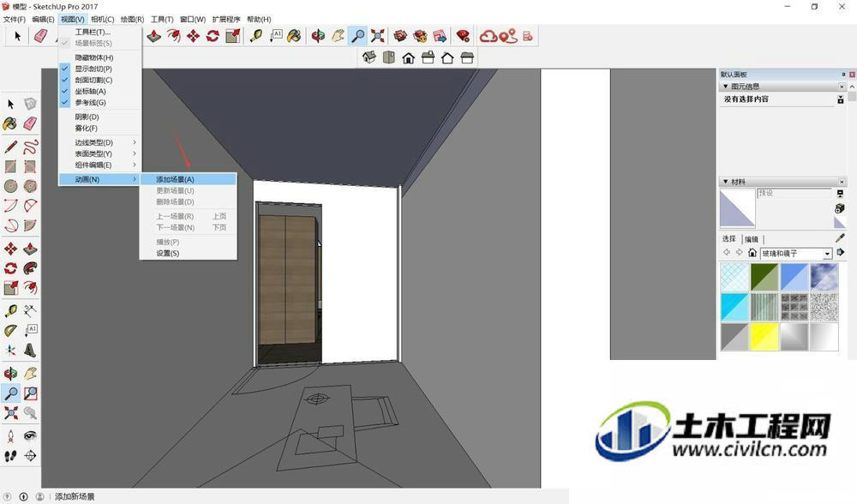Select the Line pencil tool in the left toolbar
This screenshot has width=857, height=504.
click(11, 147)
